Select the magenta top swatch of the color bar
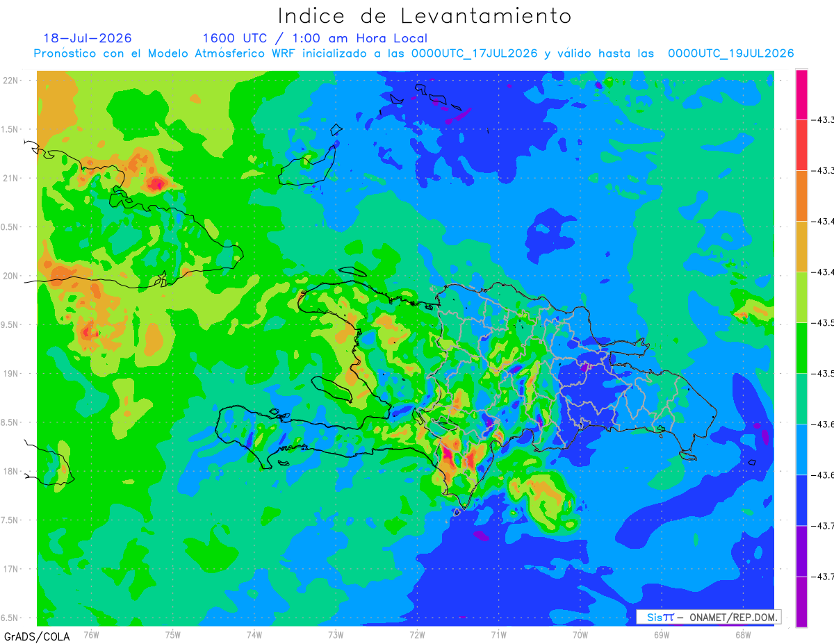The width and height of the screenshot is (834, 644). (801, 94)
